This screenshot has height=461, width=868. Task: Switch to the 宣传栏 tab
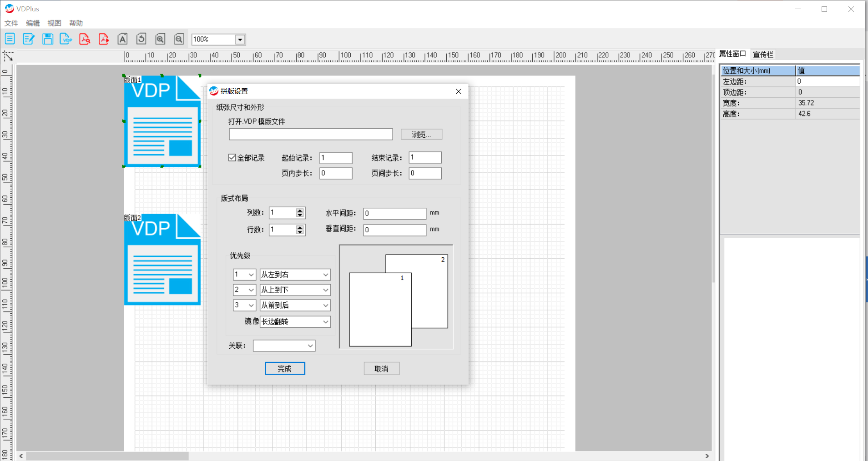[x=763, y=55]
